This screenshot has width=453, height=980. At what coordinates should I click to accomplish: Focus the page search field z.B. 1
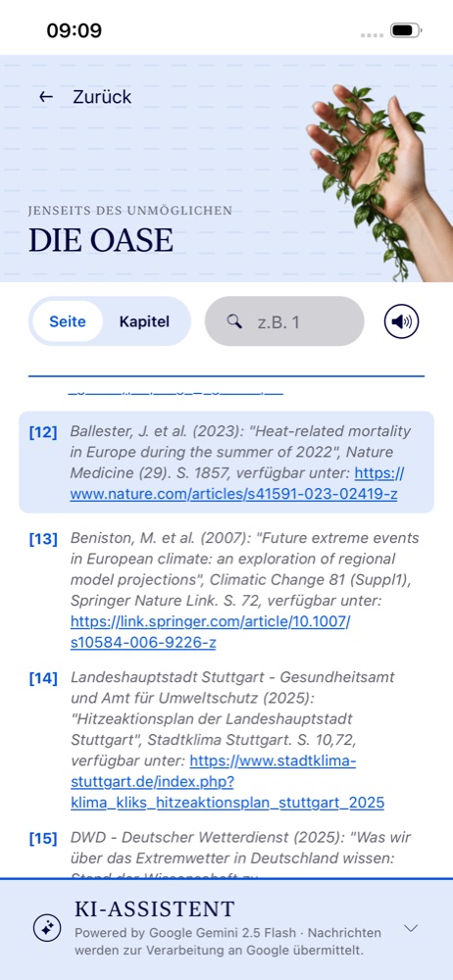click(x=284, y=321)
